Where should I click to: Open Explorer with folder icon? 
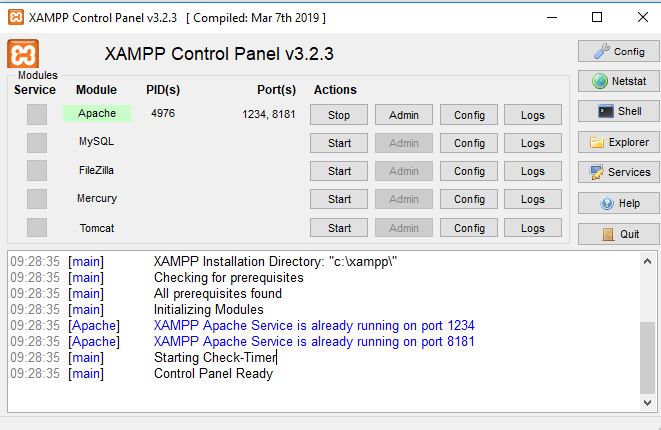coord(618,142)
